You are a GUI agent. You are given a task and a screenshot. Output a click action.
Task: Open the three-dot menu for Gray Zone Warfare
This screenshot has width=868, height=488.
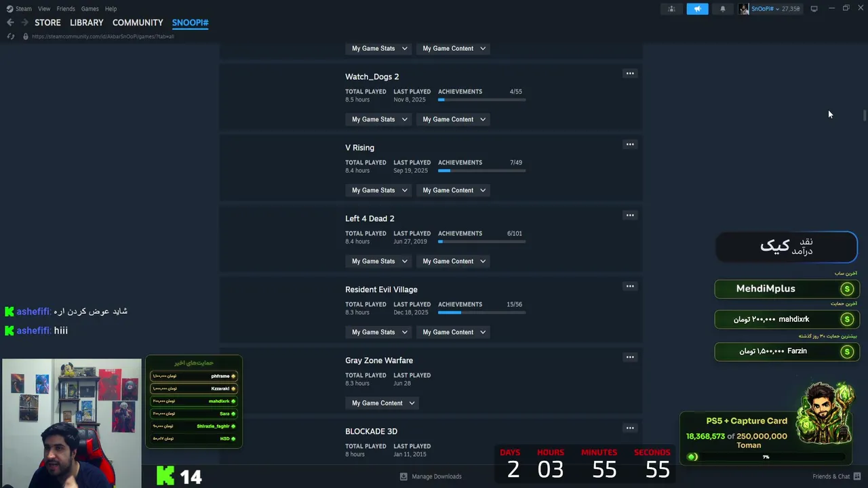point(630,357)
